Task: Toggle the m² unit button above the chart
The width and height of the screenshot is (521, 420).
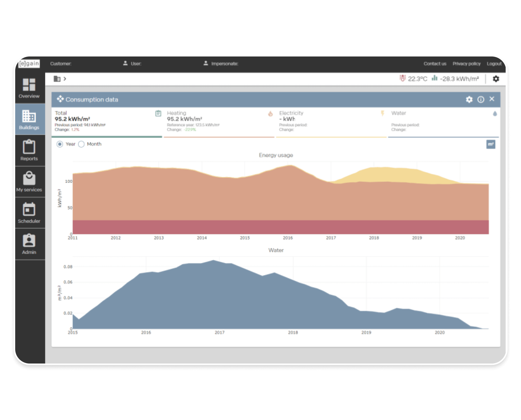Action: pos(491,144)
